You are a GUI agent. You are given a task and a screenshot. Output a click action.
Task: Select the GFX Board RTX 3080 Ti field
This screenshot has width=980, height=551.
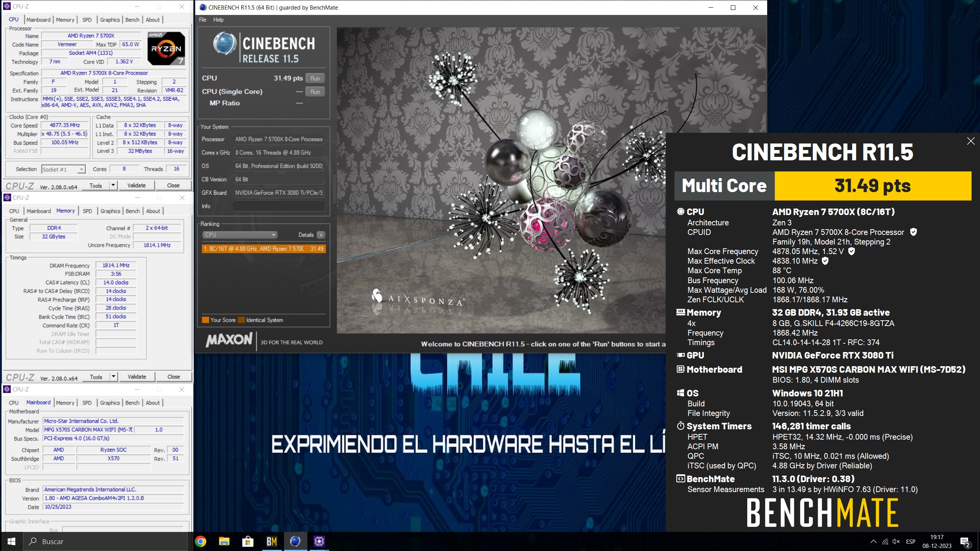(x=279, y=193)
